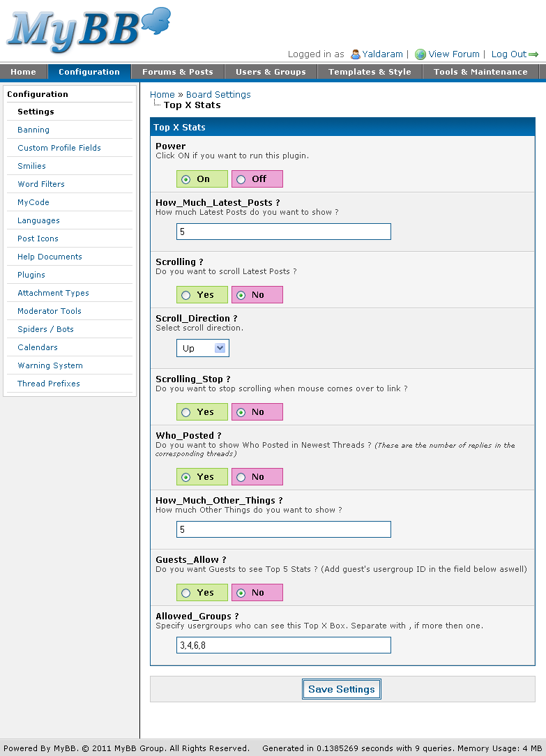Screen dimensions: 546x756
Task: Click the green arrow Log Out icon
Action: 534,54
